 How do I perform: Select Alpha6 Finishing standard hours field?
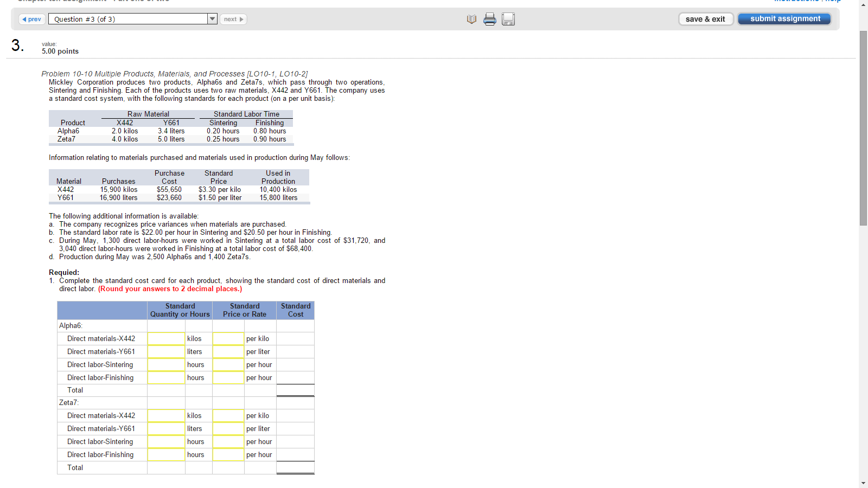[167, 378]
